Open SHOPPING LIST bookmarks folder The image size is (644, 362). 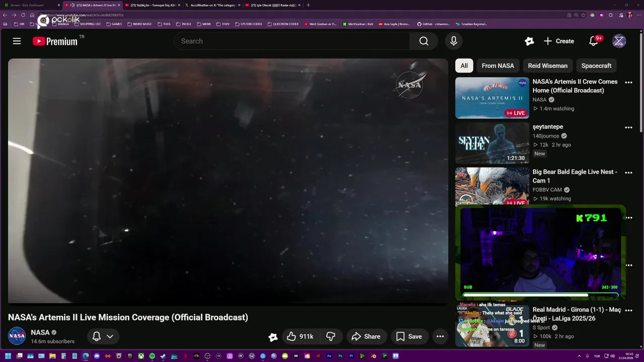[87, 24]
